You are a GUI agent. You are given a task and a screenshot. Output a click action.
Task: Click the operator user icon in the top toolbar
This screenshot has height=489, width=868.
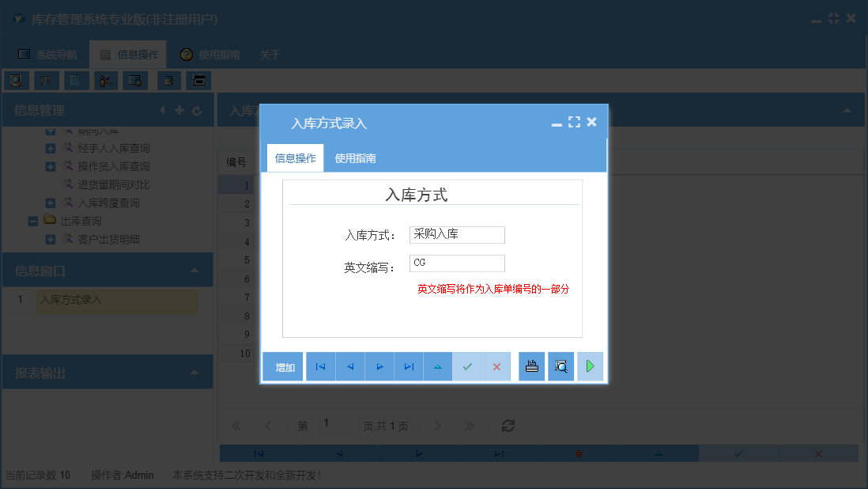(x=104, y=80)
